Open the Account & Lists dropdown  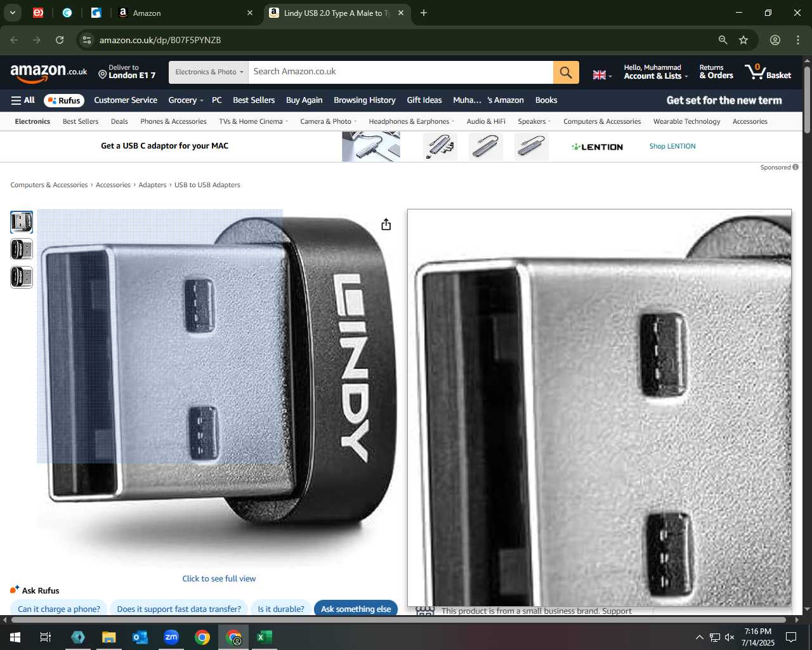tap(655, 72)
